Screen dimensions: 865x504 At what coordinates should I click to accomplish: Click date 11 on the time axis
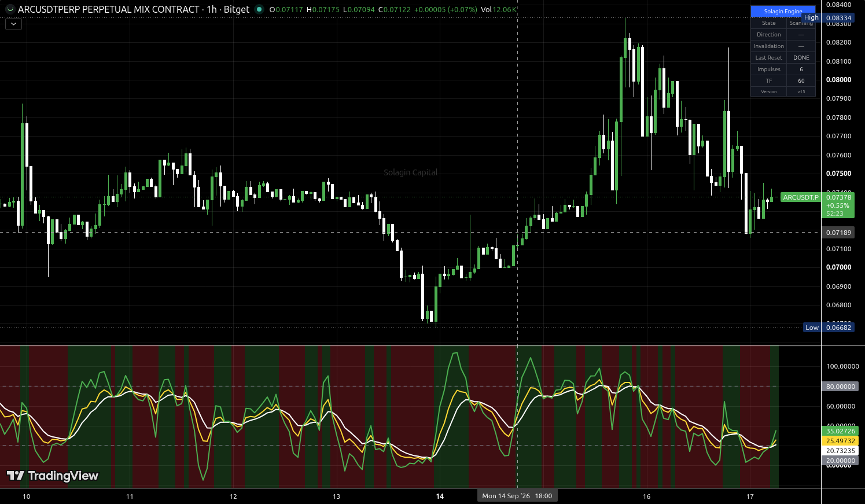click(x=130, y=496)
